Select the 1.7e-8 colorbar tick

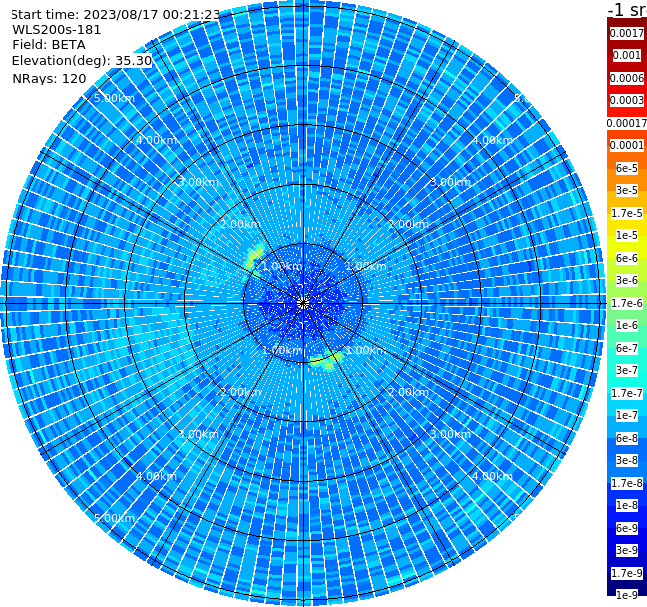(627, 483)
